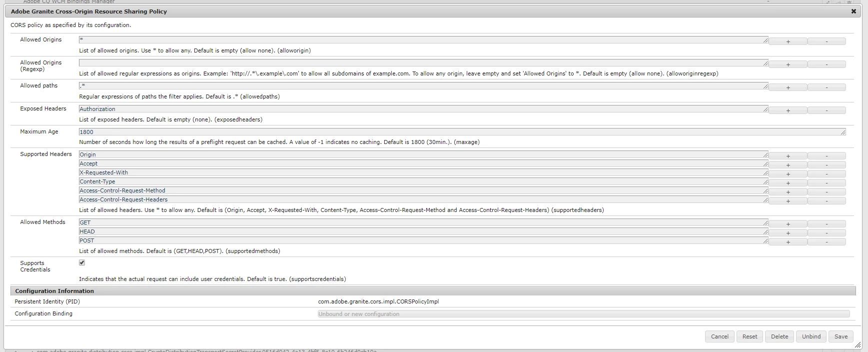The image size is (868, 352).
Task: Click minus beside Access-Control-Request-Headers header
Action: coord(827,201)
